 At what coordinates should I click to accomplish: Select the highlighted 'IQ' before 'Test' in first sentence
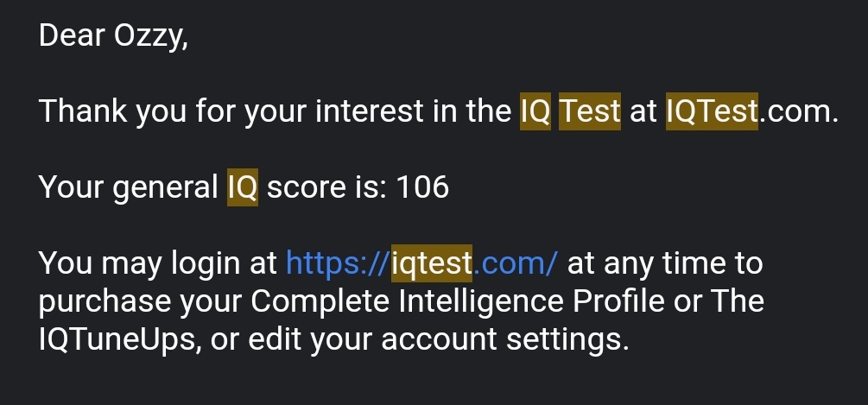535,111
